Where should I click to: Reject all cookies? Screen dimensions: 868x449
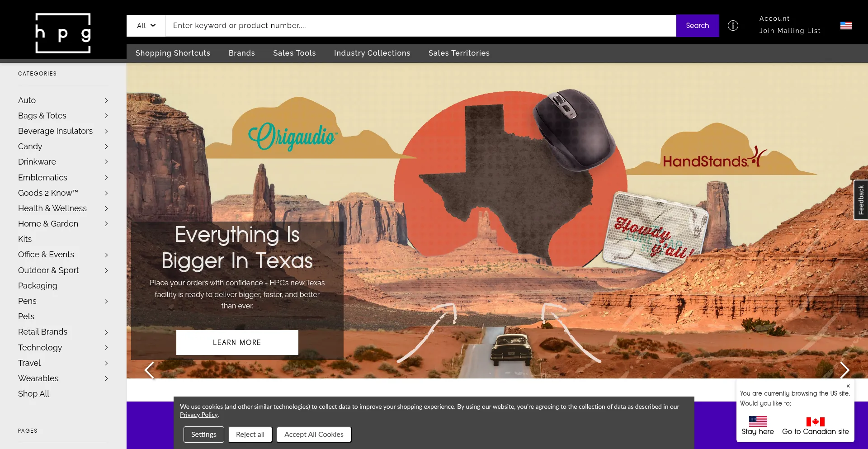pos(250,435)
